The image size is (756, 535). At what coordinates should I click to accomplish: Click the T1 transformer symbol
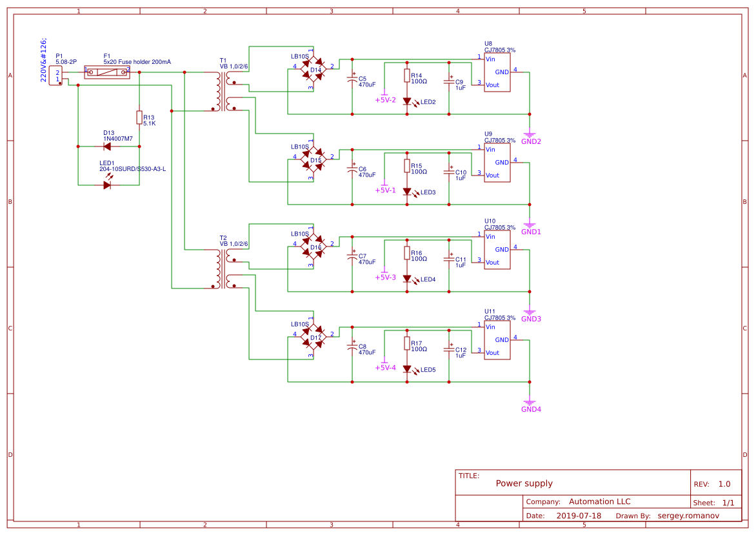pos(223,90)
